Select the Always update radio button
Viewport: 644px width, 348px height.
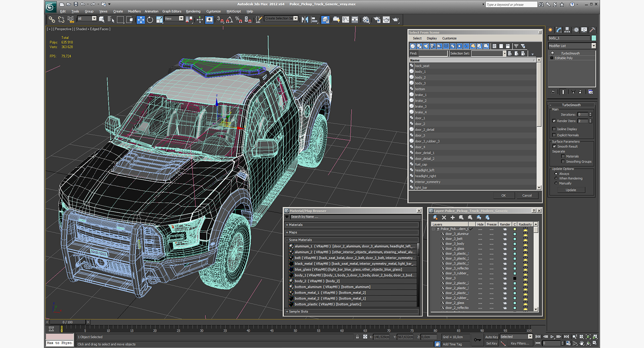(x=556, y=174)
